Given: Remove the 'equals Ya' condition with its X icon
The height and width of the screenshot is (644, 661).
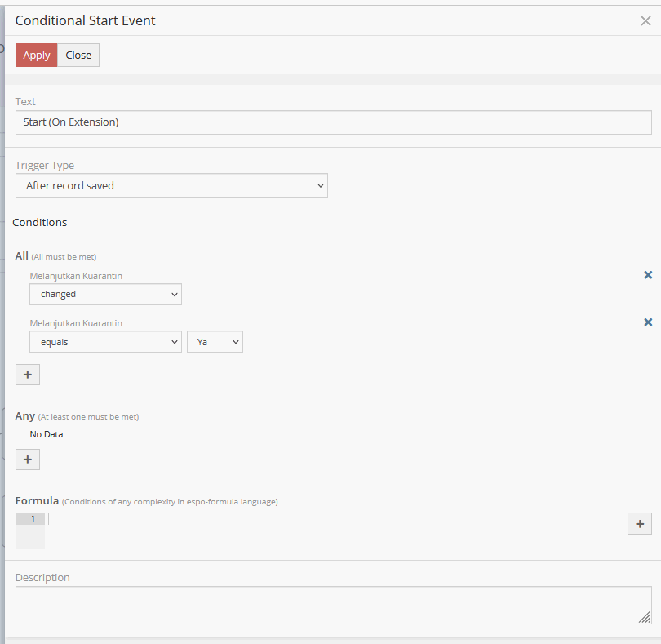Looking at the screenshot, I should pyautogui.click(x=648, y=322).
